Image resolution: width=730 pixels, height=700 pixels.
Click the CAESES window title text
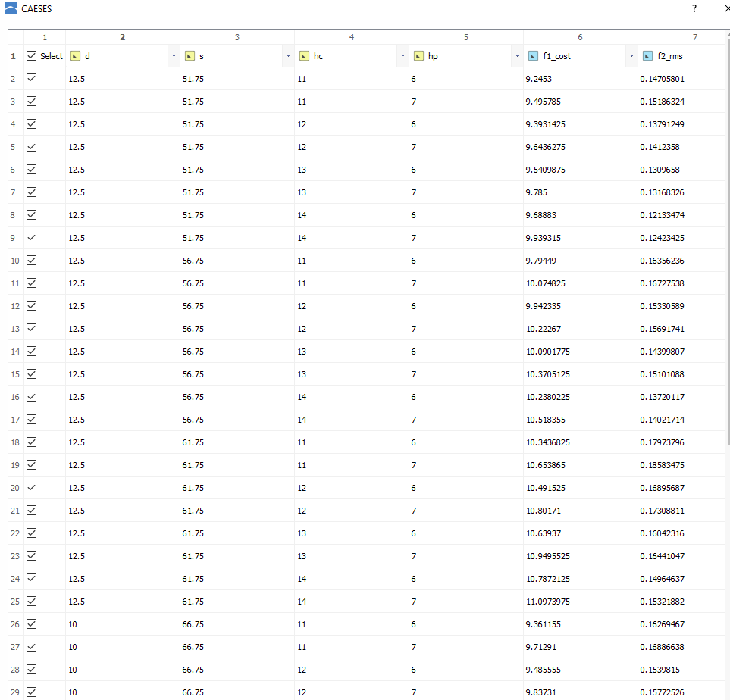coord(36,9)
